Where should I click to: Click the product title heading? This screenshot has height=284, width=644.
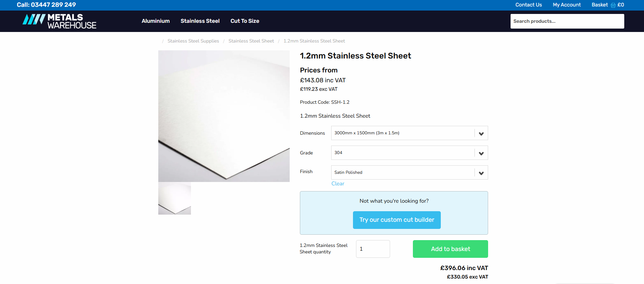(x=355, y=56)
